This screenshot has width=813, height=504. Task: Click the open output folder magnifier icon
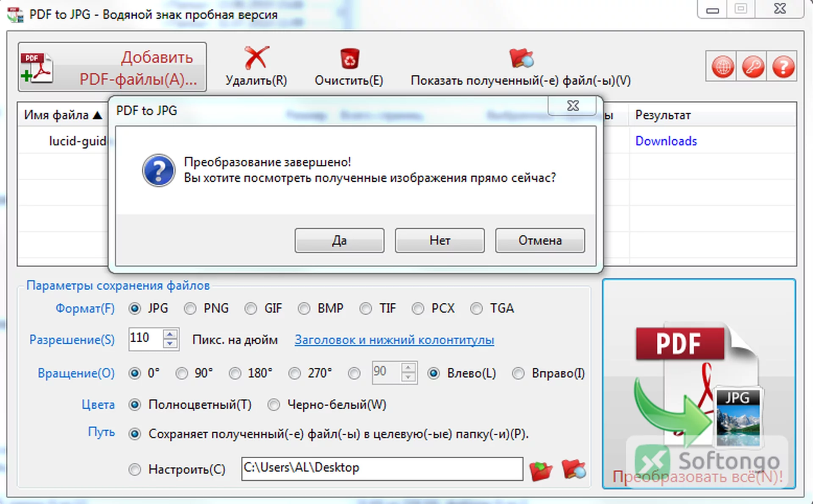(574, 469)
